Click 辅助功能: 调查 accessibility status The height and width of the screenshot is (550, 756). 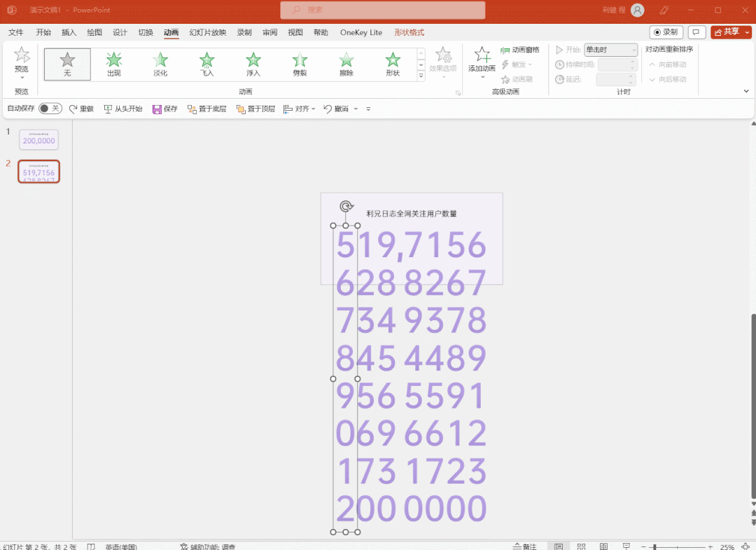coord(208,546)
